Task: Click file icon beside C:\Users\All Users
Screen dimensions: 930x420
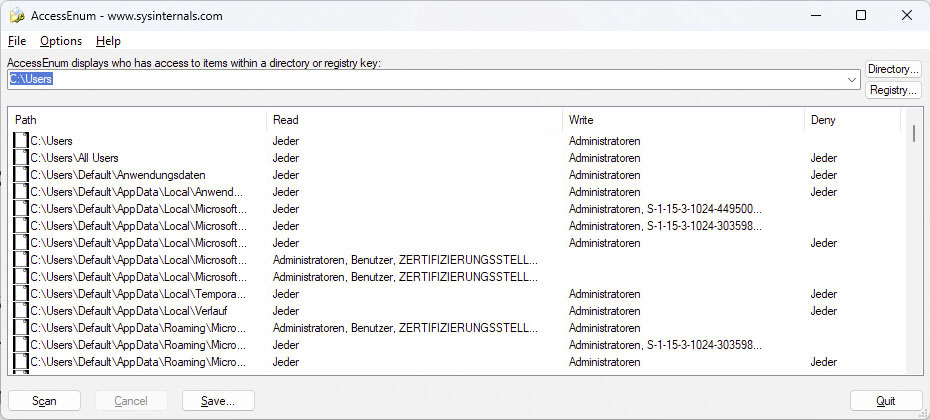Action: point(21,158)
